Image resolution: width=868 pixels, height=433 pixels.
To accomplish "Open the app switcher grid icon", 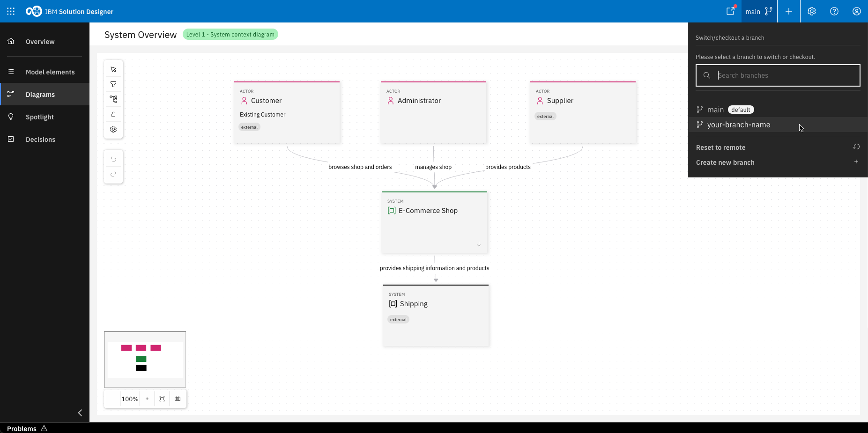I will 11,11.
